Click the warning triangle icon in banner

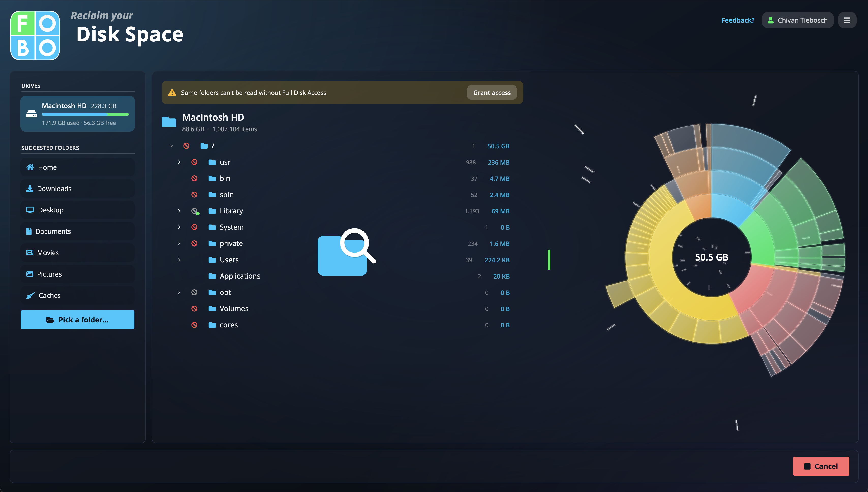[172, 93]
